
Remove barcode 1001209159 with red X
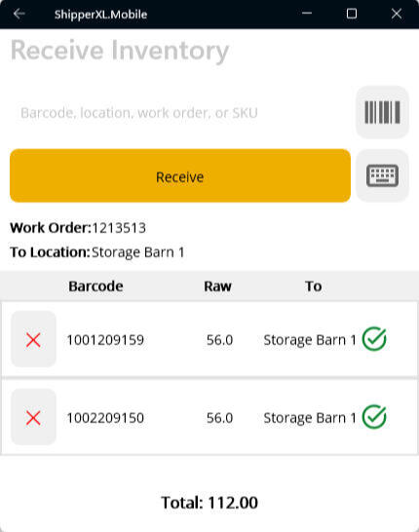[33, 339]
